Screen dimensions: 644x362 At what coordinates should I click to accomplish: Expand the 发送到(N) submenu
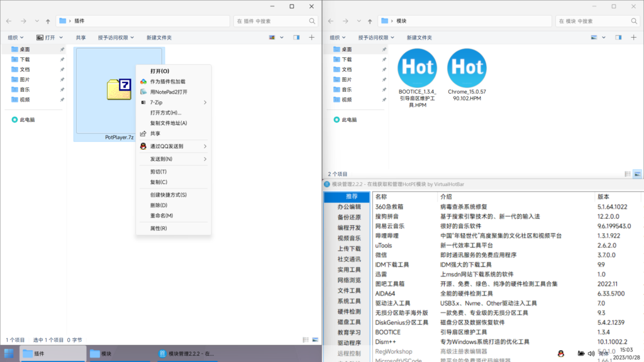tap(174, 159)
